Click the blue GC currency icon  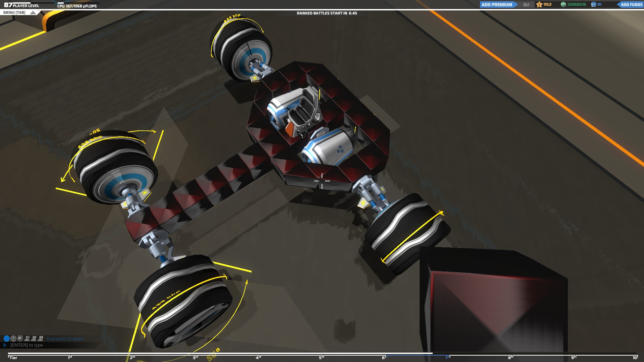coord(593,4)
